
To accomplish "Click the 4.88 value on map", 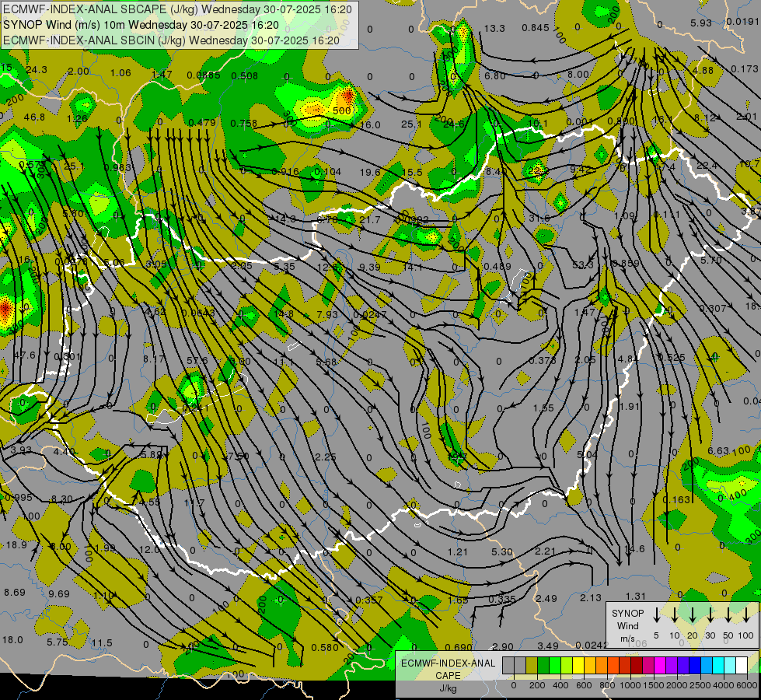I will tap(703, 71).
